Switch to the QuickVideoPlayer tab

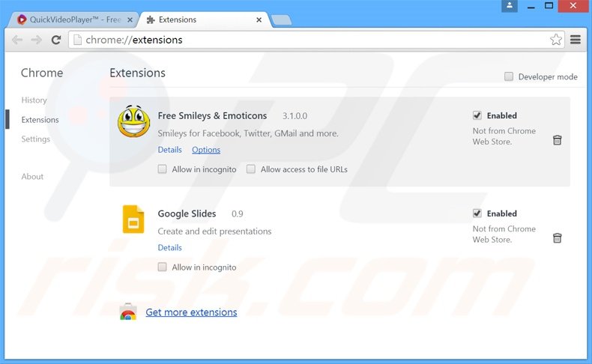coord(73,19)
